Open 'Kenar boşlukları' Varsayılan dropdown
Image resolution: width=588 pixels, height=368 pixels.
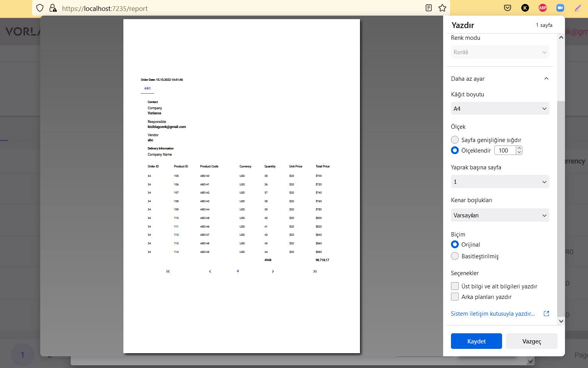tap(500, 215)
